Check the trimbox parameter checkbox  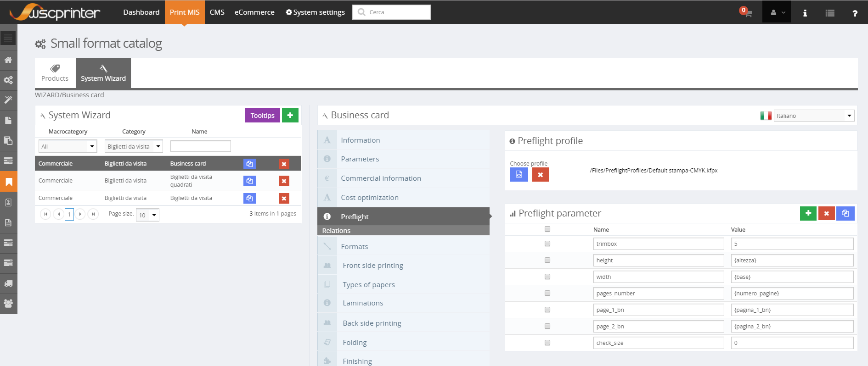(x=547, y=244)
